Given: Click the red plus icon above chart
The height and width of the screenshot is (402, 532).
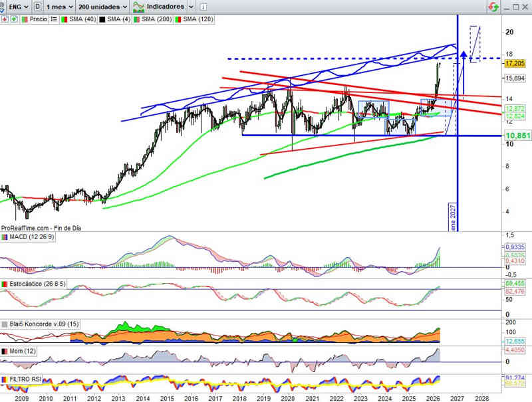Looking at the screenshot, I should point(5,19).
